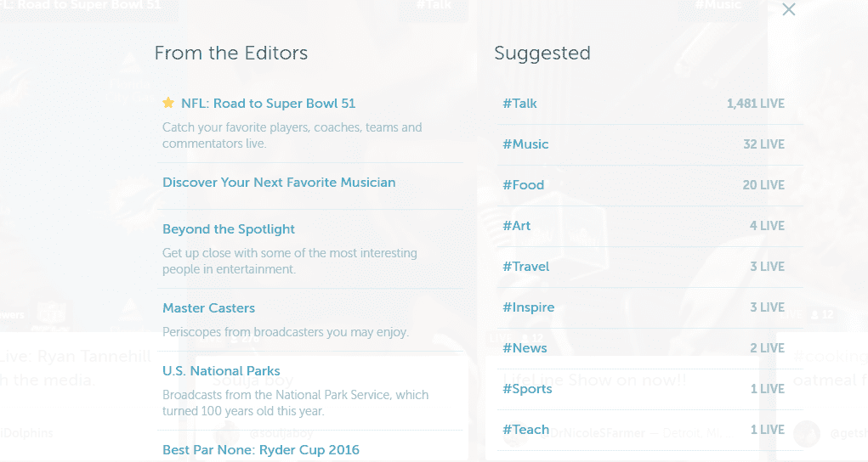Select the #Food suggested hashtag
Viewport: 868px width, 462px height.
523,185
